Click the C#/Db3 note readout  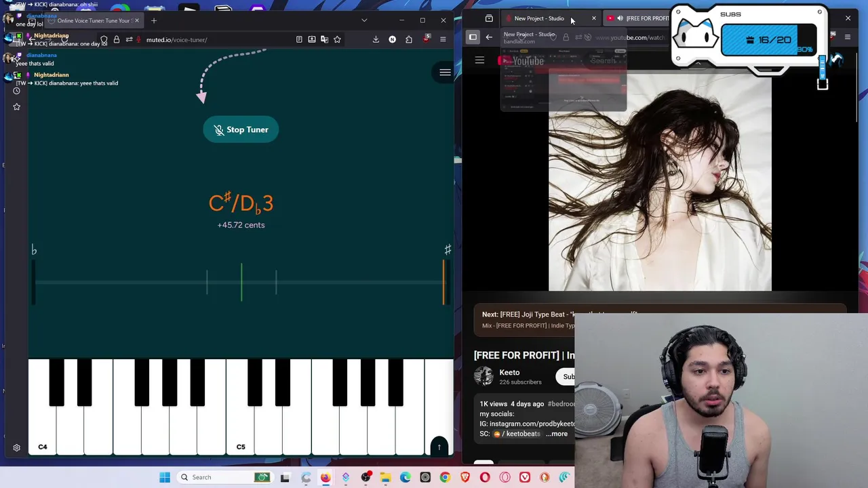pos(241,203)
